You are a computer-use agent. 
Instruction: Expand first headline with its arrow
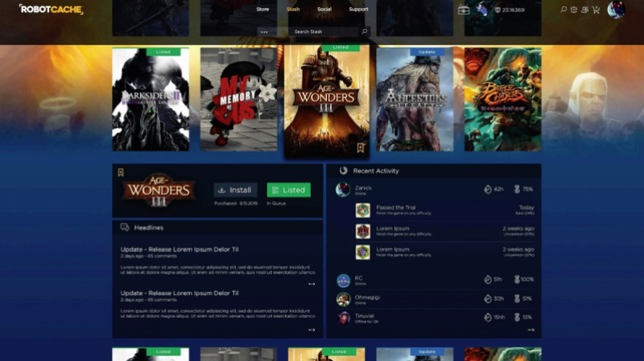click(312, 284)
